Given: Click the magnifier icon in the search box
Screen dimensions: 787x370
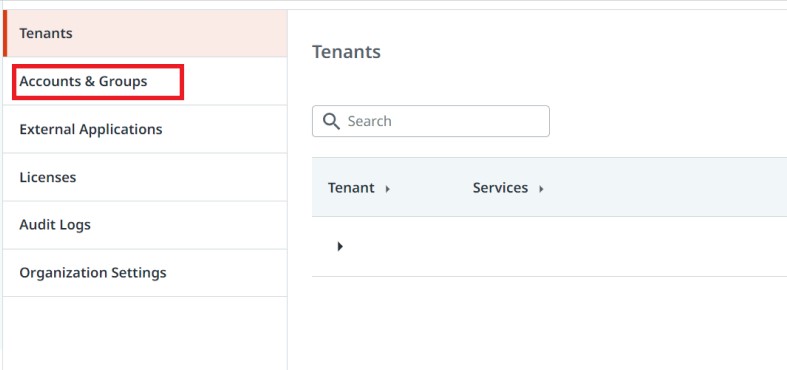Looking at the screenshot, I should [331, 121].
